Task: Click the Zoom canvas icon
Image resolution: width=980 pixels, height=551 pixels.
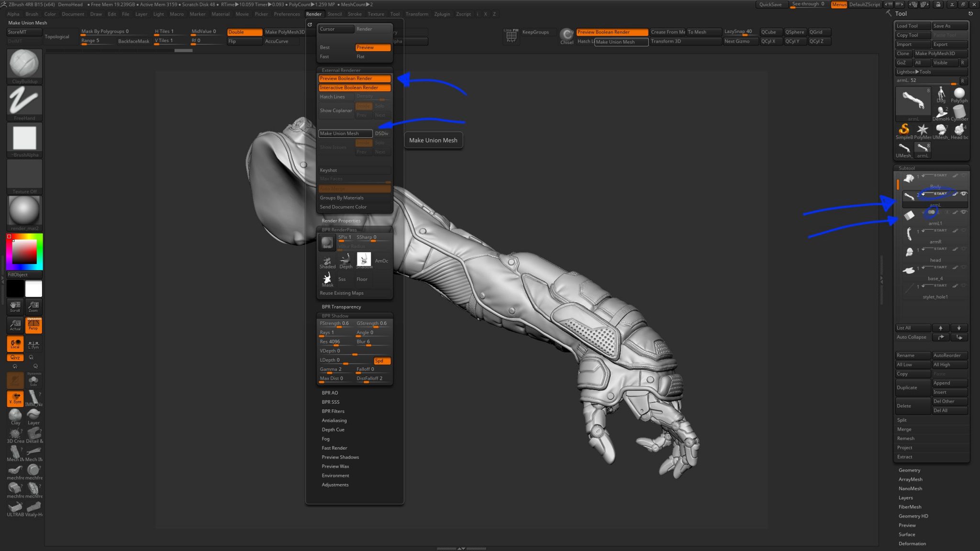Action: [x=33, y=307]
